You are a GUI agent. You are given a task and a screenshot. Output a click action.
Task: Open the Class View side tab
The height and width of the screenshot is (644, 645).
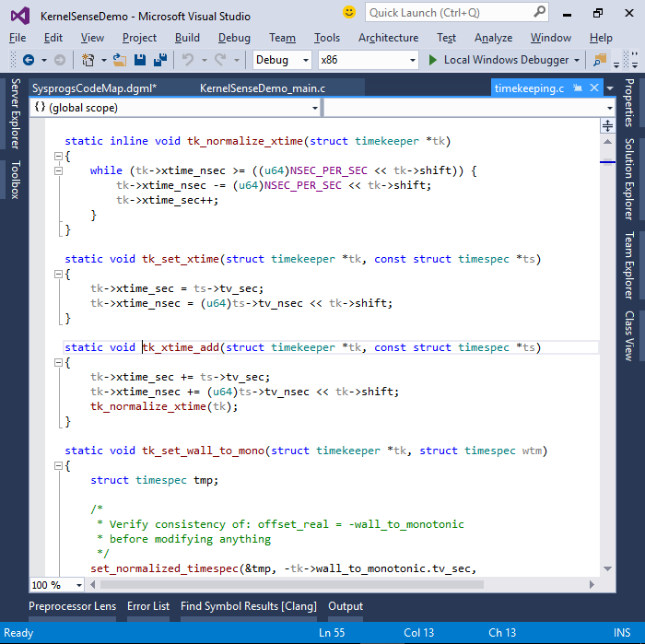pyautogui.click(x=629, y=336)
